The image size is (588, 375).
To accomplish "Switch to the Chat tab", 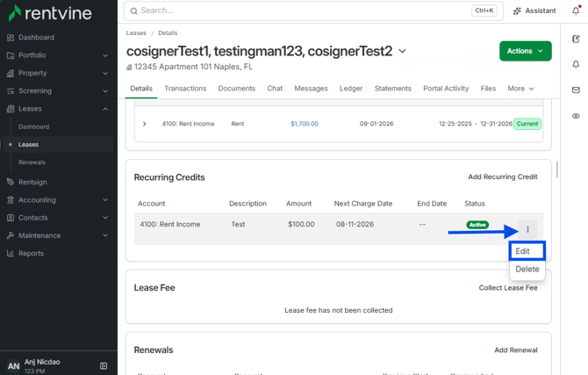I will (x=275, y=89).
